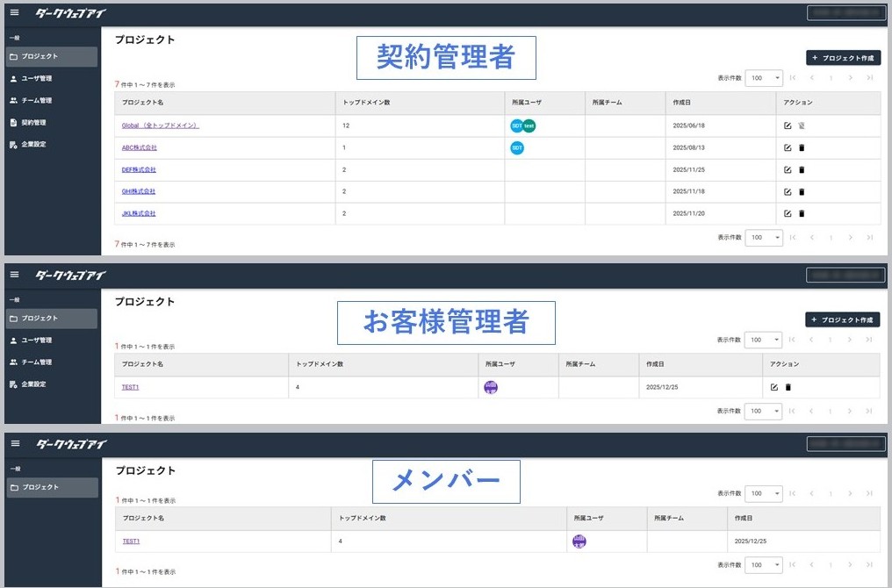
Task: Click purple user avatar in メンバー panel row
Action: (579, 541)
